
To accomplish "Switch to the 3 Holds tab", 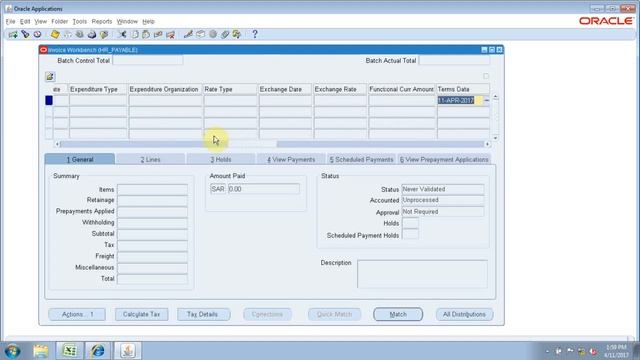I will pyautogui.click(x=221, y=160).
